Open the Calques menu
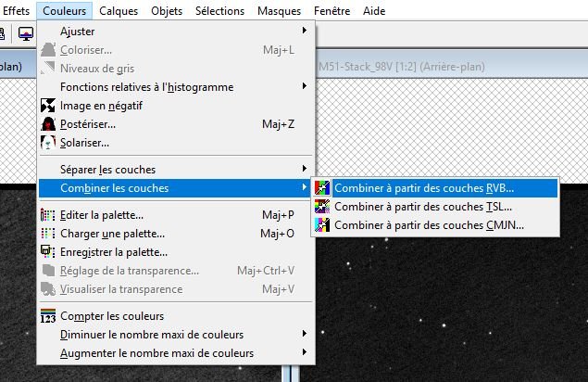Viewport: 588px width, 382px height. tap(119, 10)
